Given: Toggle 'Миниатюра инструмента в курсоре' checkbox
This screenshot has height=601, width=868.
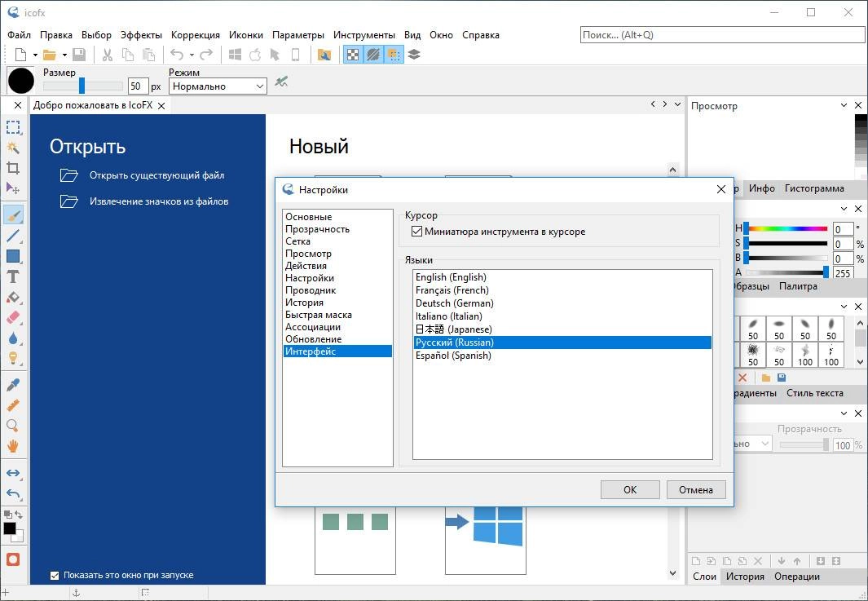Looking at the screenshot, I should click(416, 232).
